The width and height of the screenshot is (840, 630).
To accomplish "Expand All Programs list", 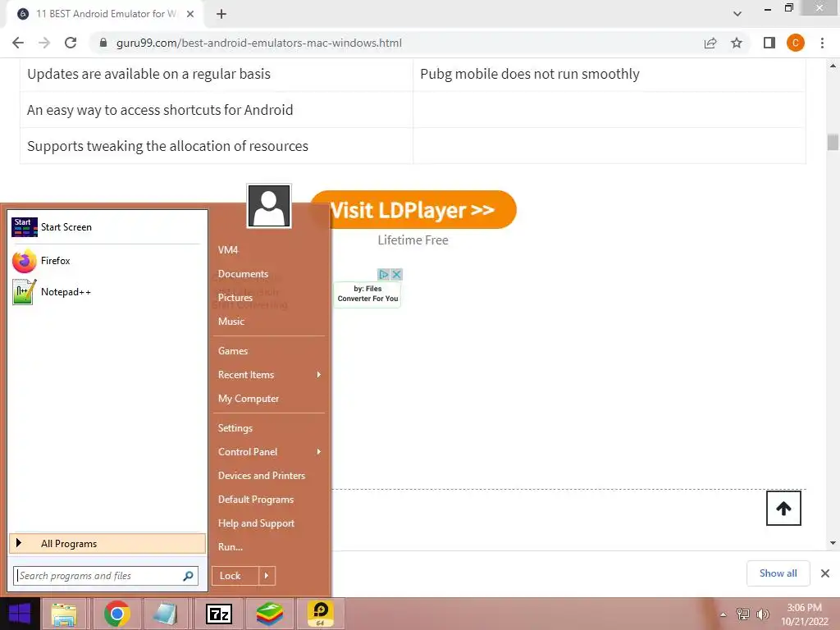I will (107, 543).
